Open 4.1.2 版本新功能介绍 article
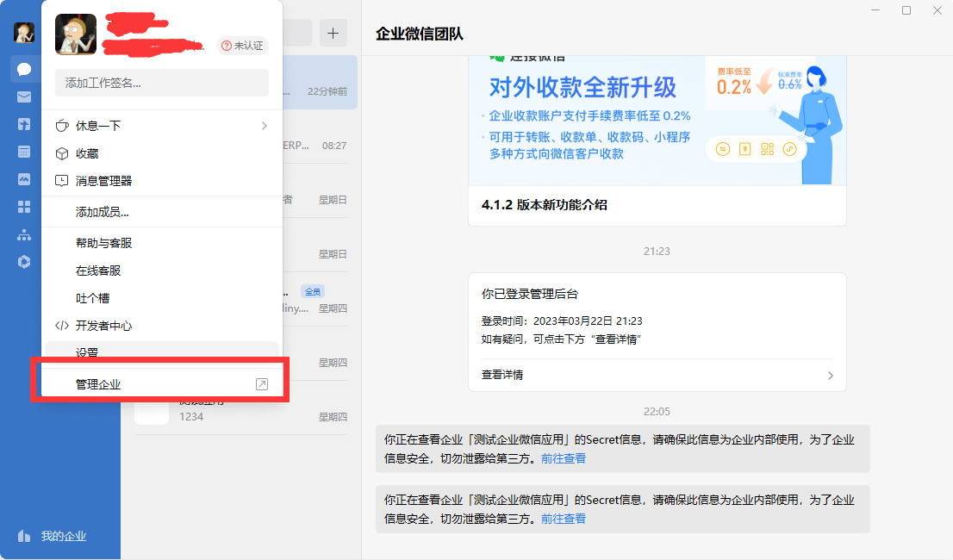 [x=544, y=205]
